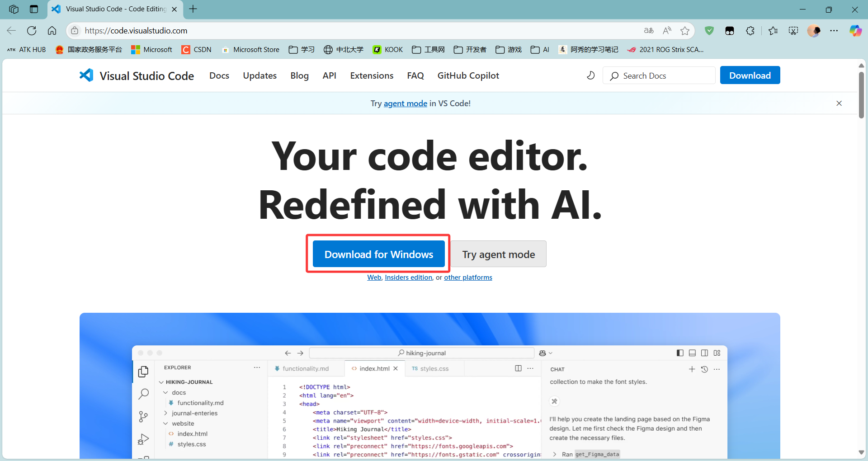Open the Microsoft Store bookmark

(x=250, y=50)
